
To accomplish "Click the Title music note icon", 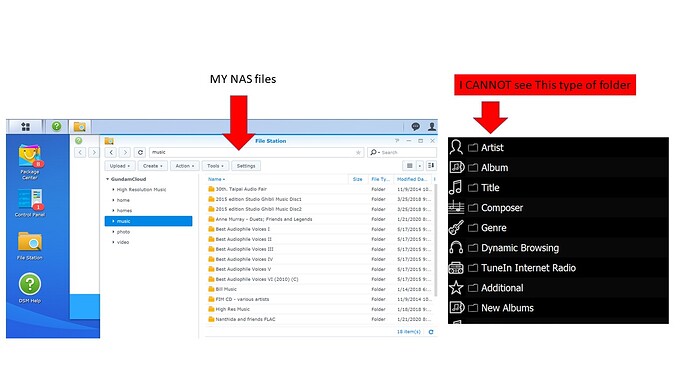I will tap(456, 187).
